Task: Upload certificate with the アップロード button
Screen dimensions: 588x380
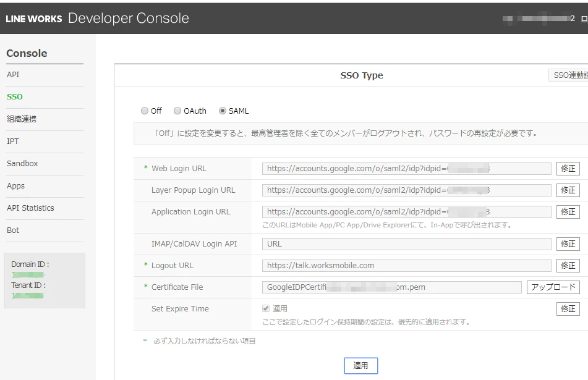Action: pos(553,287)
